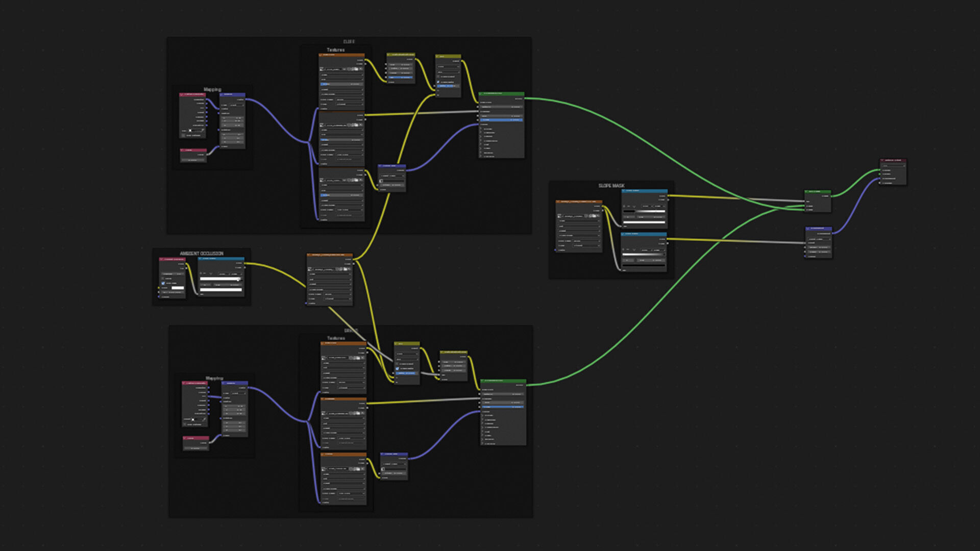This screenshot has height=551, width=980.
Task: Open target dropdown in Material Output node
Action: pyautogui.click(x=893, y=166)
